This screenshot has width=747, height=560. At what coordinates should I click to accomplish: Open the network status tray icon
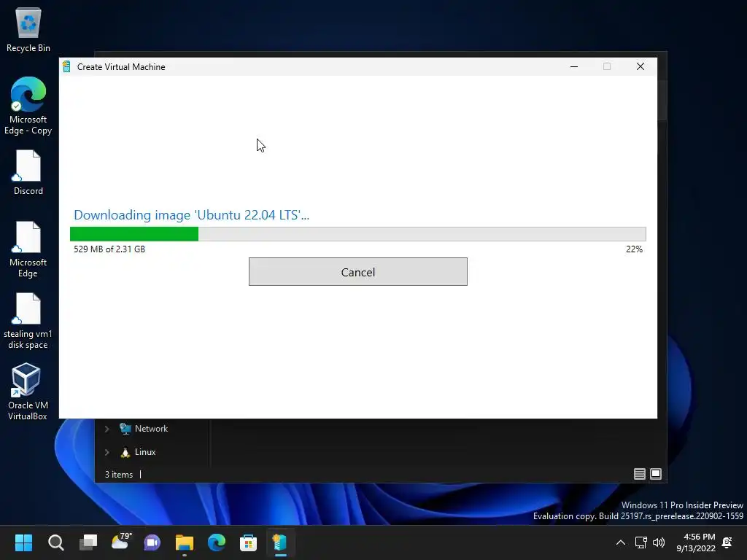tap(641, 542)
